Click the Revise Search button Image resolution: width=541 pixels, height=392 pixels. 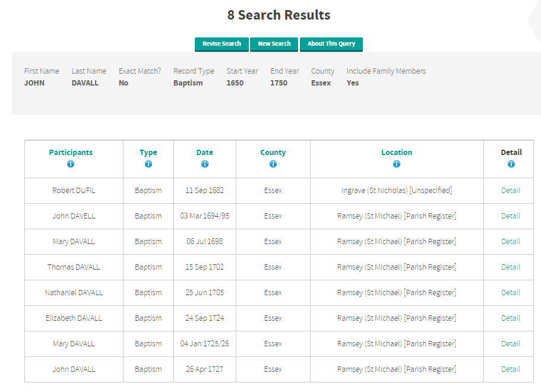point(222,44)
